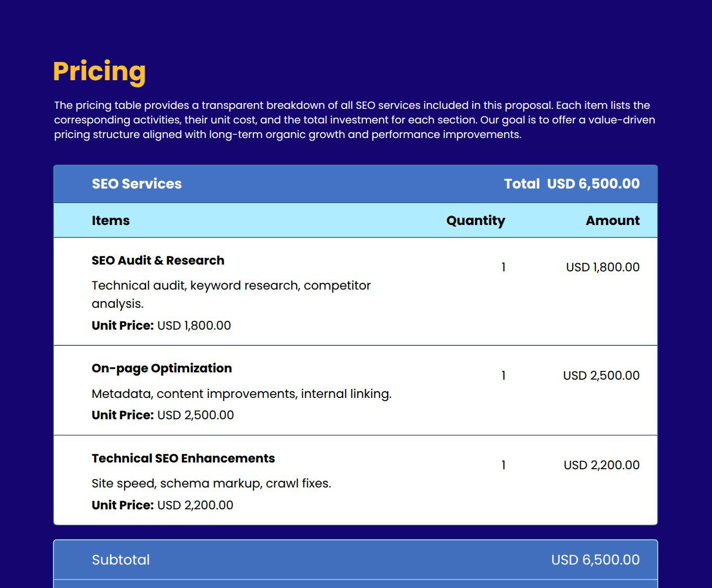Viewport: 712px width, 588px height.
Task: Click the Subtotal USD 6,500.00 amount
Action: click(595, 559)
